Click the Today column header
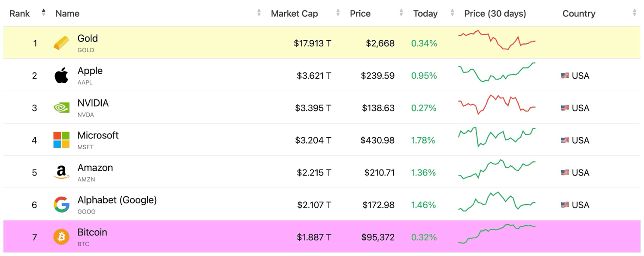 [425, 13]
